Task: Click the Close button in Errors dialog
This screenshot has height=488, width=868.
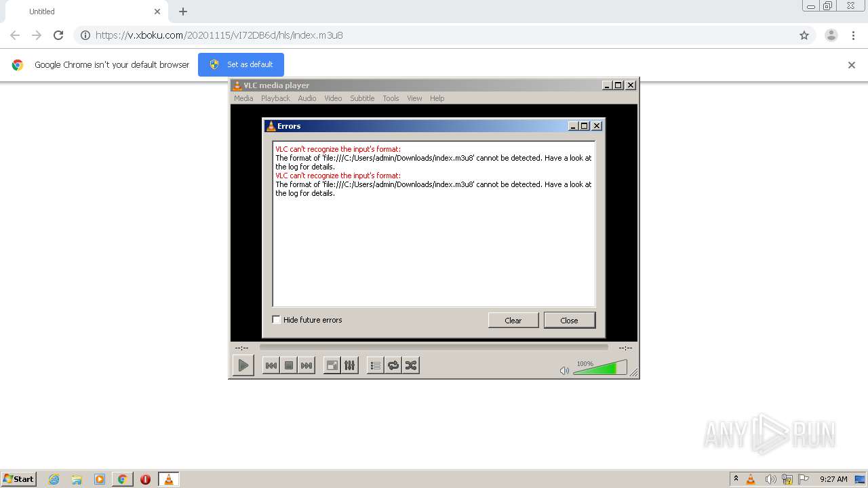Action: [569, 320]
